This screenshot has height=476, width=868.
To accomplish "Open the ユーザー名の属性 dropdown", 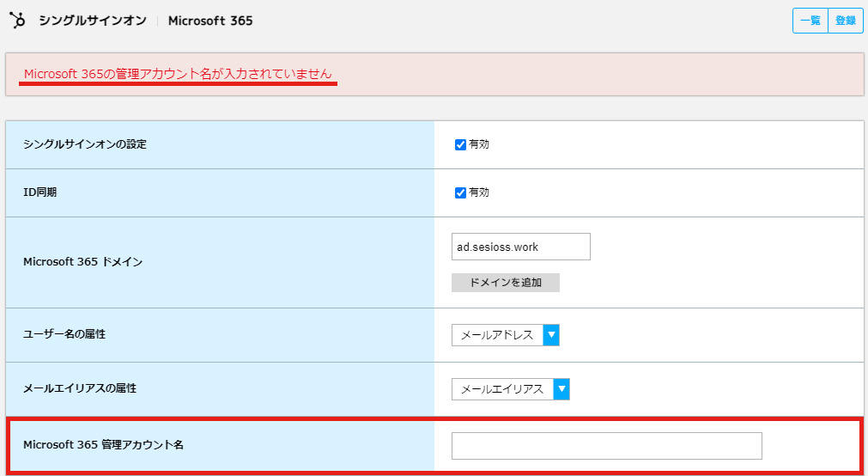I will click(x=506, y=335).
